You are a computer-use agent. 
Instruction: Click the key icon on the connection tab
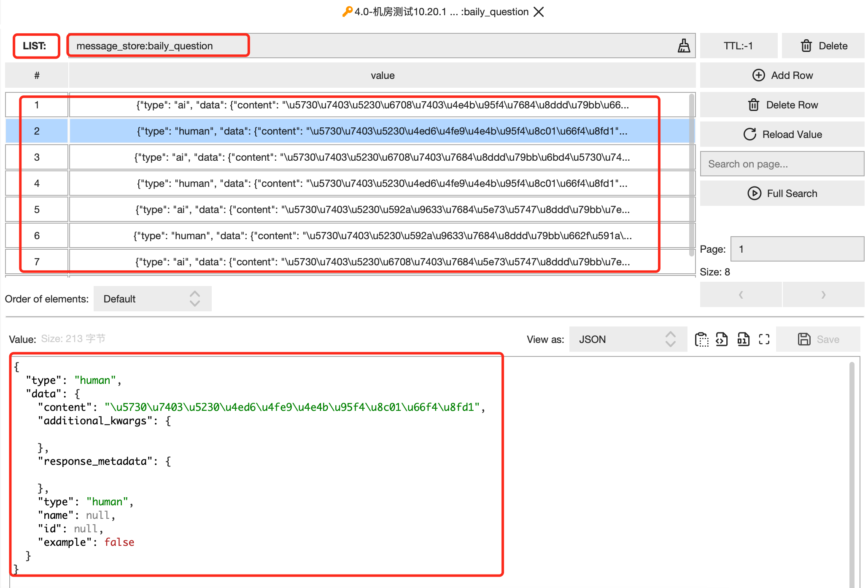click(347, 12)
